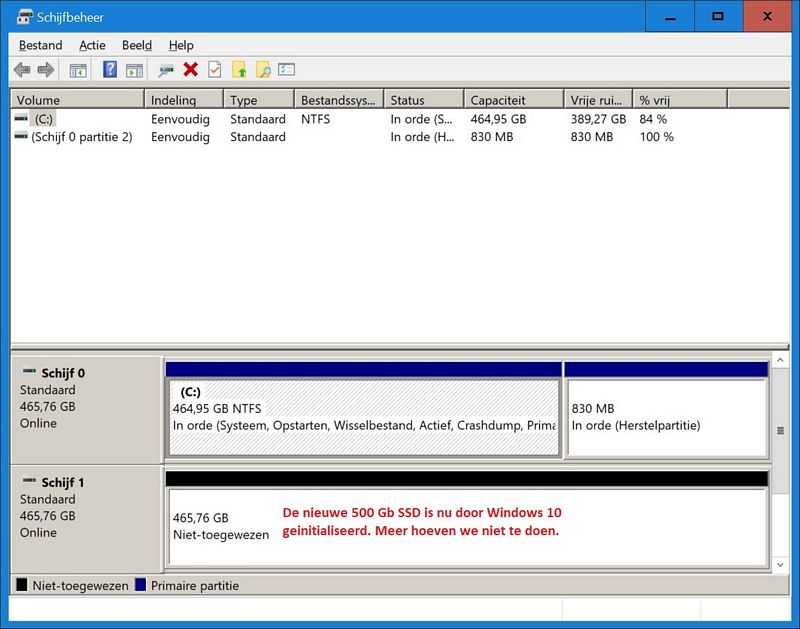Image resolution: width=800 pixels, height=629 pixels.
Task: Click the 84 % free cell
Action: 653,119
